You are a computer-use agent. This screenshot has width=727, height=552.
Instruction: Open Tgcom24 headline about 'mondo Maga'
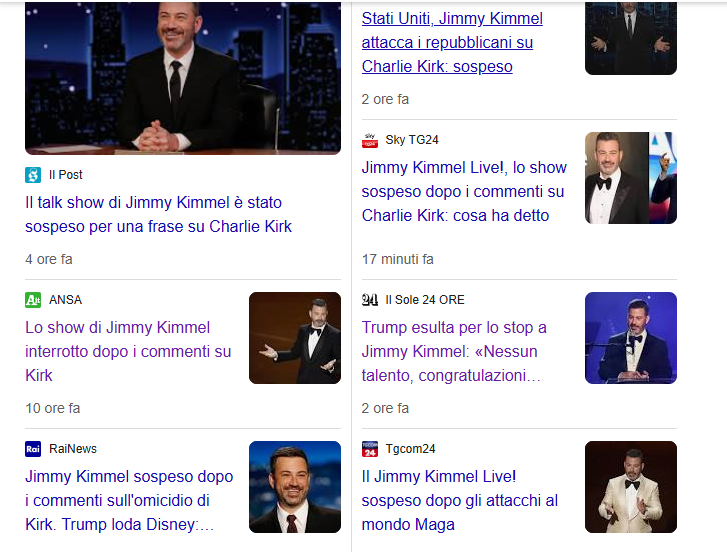(459, 500)
